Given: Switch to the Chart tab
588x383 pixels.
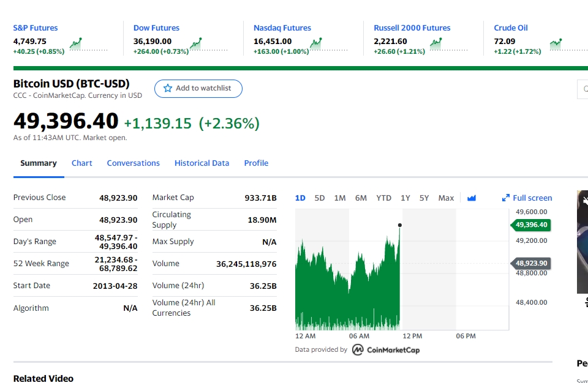Looking at the screenshot, I should (x=81, y=163).
